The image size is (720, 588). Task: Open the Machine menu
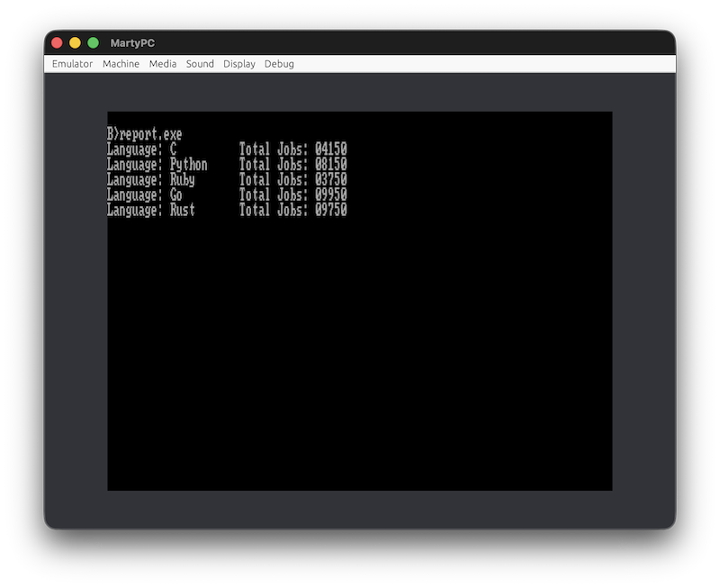tap(121, 64)
